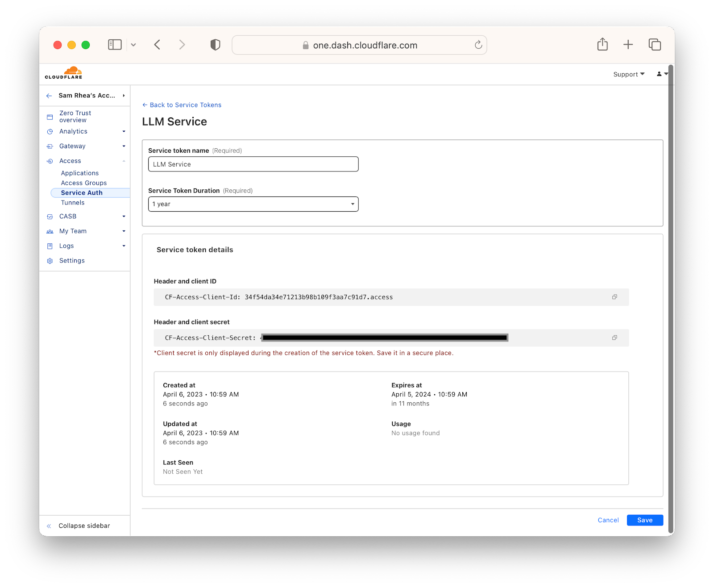Click the Safari sidebar toggle icon
This screenshot has width=714, height=588.
coord(115,45)
